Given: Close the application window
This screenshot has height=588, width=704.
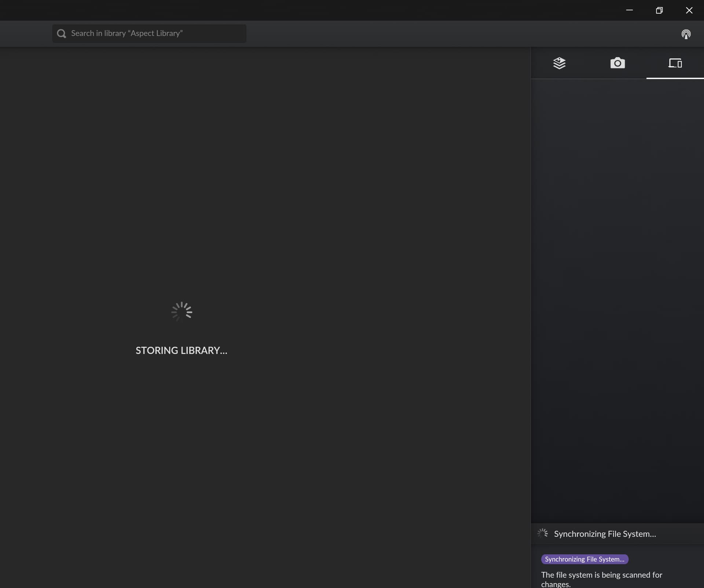Looking at the screenshot, I should coord(689,10).
